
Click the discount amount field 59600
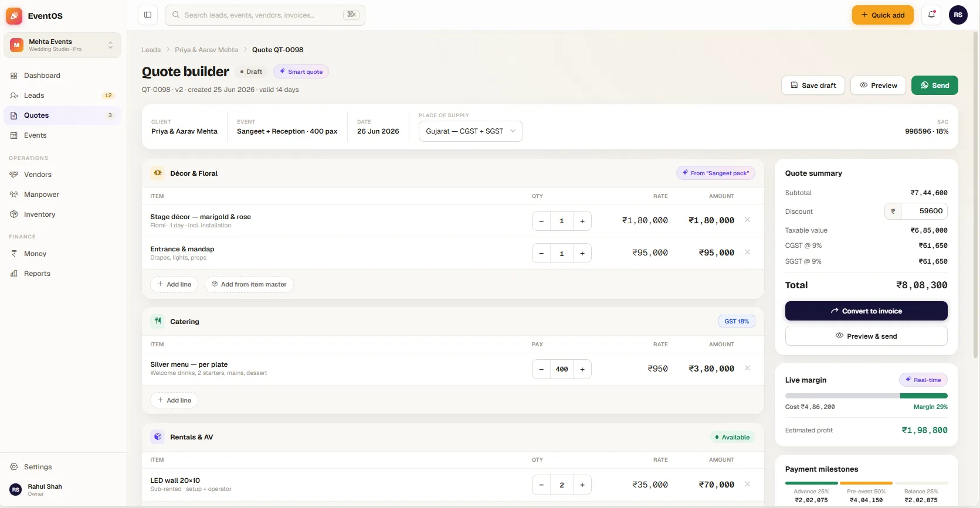924,211
